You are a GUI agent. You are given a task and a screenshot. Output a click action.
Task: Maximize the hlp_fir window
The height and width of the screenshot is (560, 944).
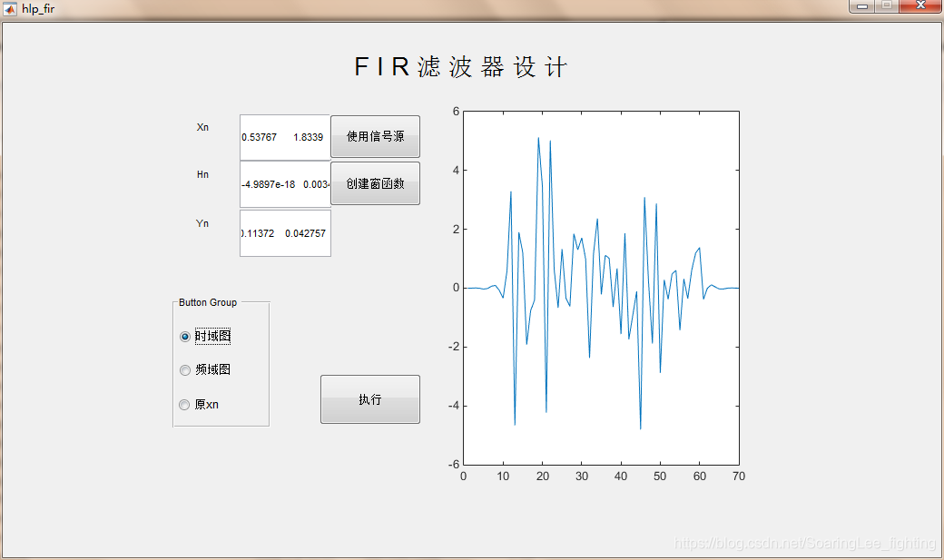887,6
